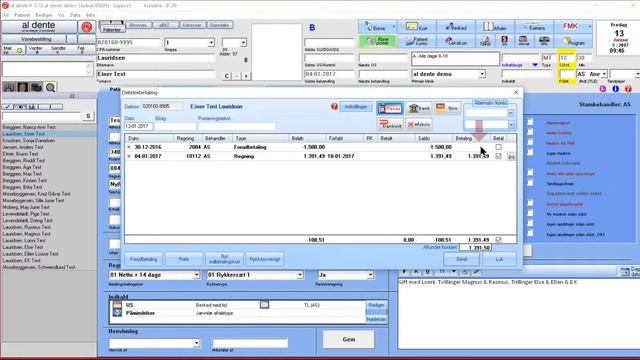The height and width of the screenshot is (360, 640).
Task: Click the Forudbetaling button at dialog bottom
Action: coord(143,259)
